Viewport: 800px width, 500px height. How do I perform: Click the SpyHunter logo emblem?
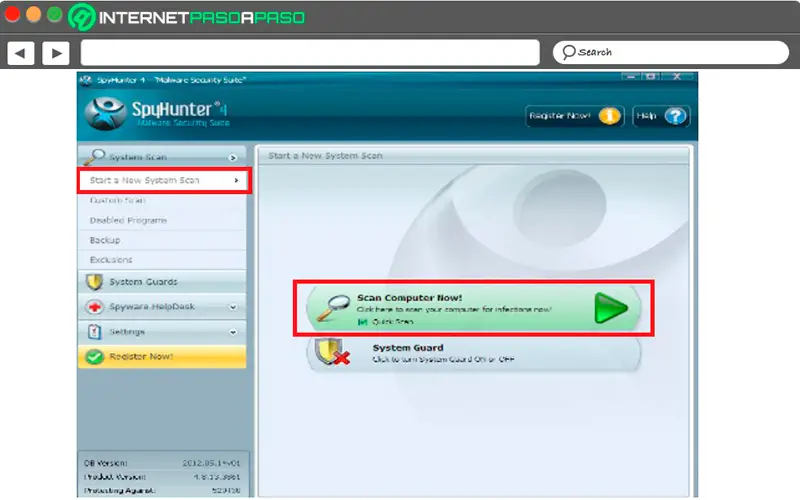coord(105,113)
